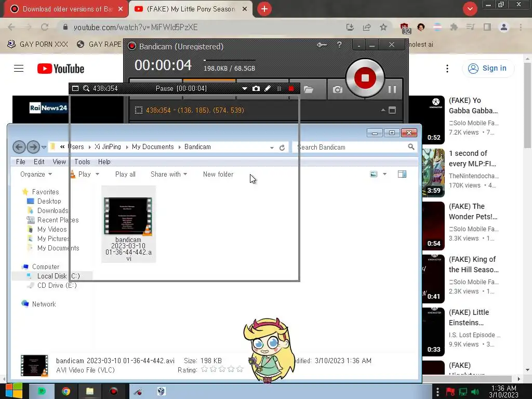This screenshot has height=399, width=532.
Task: Click My Documents in the address breadcrumb
Action: tap(153, 147)
